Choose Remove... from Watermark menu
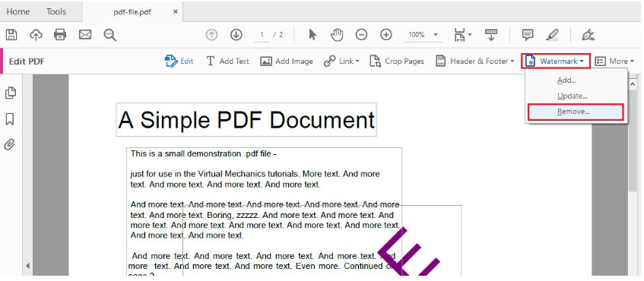644x281 pixels. coord(576,112)
